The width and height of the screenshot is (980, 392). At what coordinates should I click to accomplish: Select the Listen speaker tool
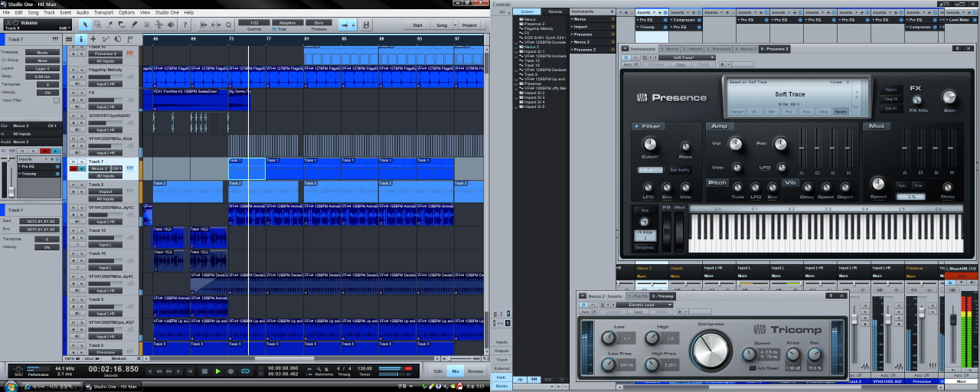pos(171,24)
